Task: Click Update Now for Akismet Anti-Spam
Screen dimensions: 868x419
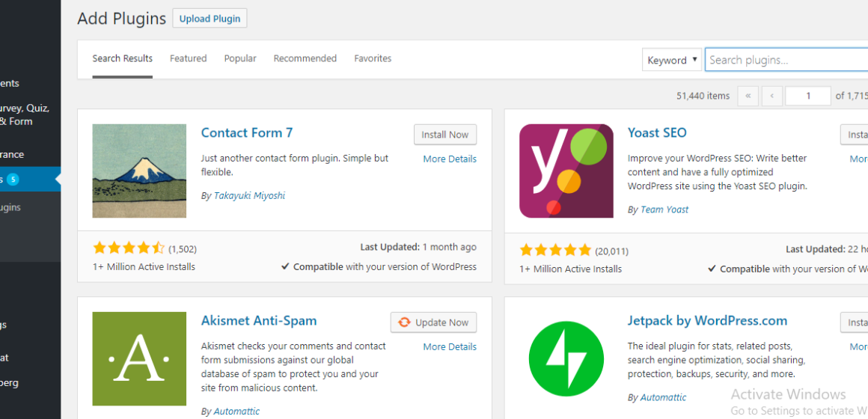Action: coord(433,322)
